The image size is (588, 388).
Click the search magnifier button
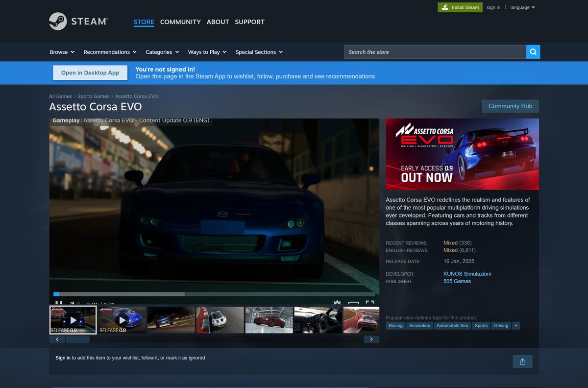[x=533, y=52]
